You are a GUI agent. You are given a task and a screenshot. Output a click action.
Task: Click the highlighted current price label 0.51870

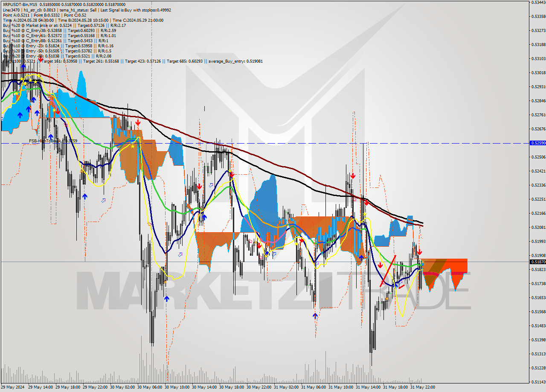tap(537, 262)
